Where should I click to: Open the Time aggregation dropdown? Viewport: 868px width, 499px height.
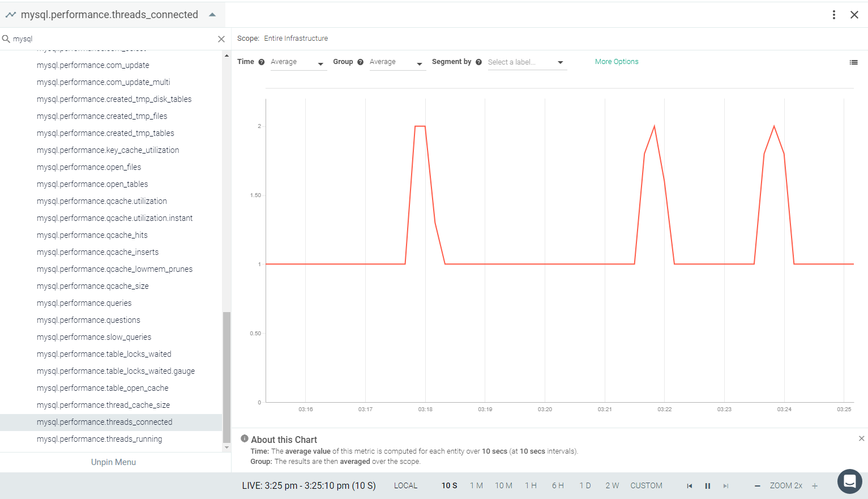[x=298, y=62]
